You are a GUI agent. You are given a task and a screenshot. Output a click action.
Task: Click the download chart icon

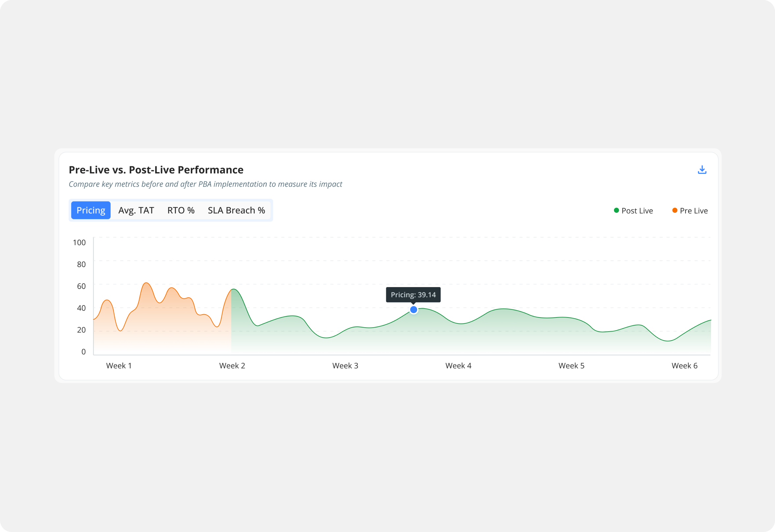click(702, 170)
